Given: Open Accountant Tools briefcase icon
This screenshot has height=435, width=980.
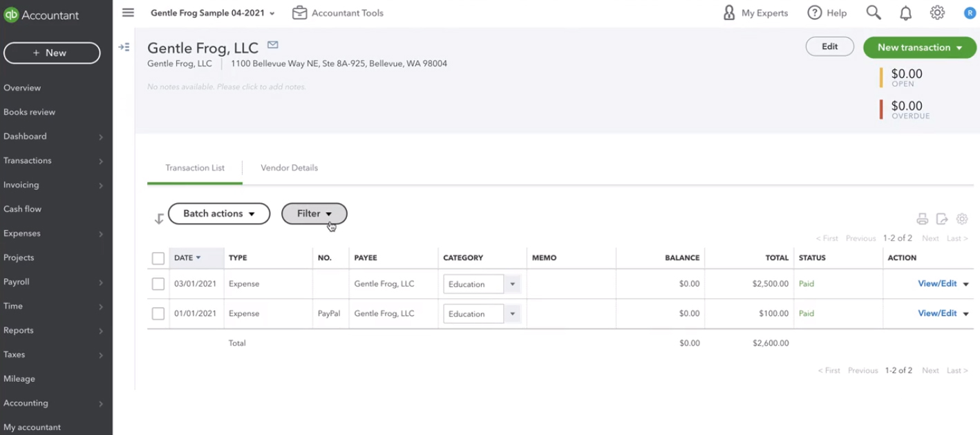Looking at the screenshot, I should (299, 12).
